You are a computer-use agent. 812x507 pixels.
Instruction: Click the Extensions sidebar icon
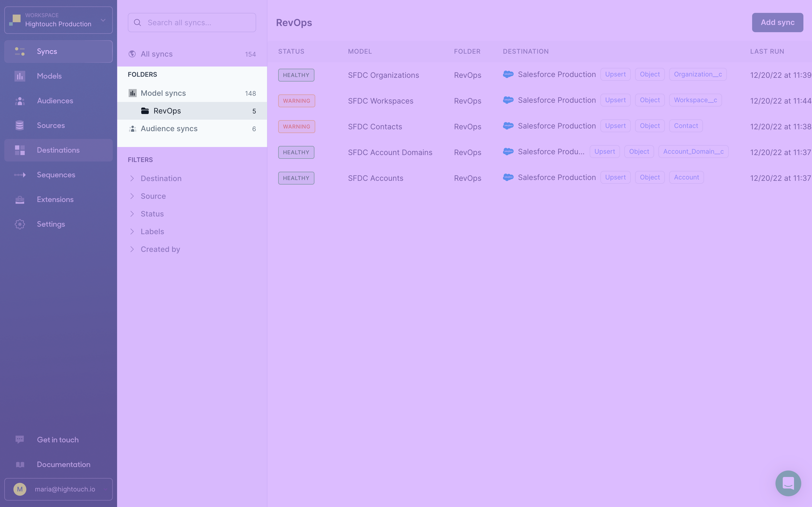point(19,199)
